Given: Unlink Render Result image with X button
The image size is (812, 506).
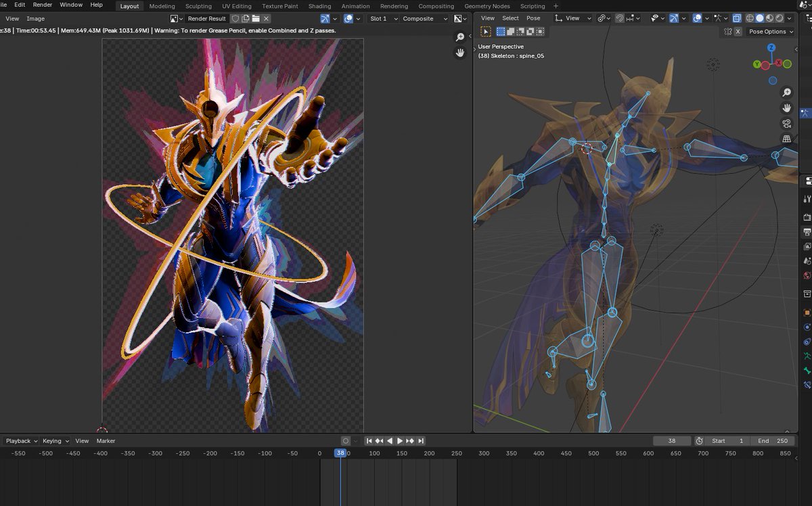Looking at the screenshot, I should (x=267, y=19).
